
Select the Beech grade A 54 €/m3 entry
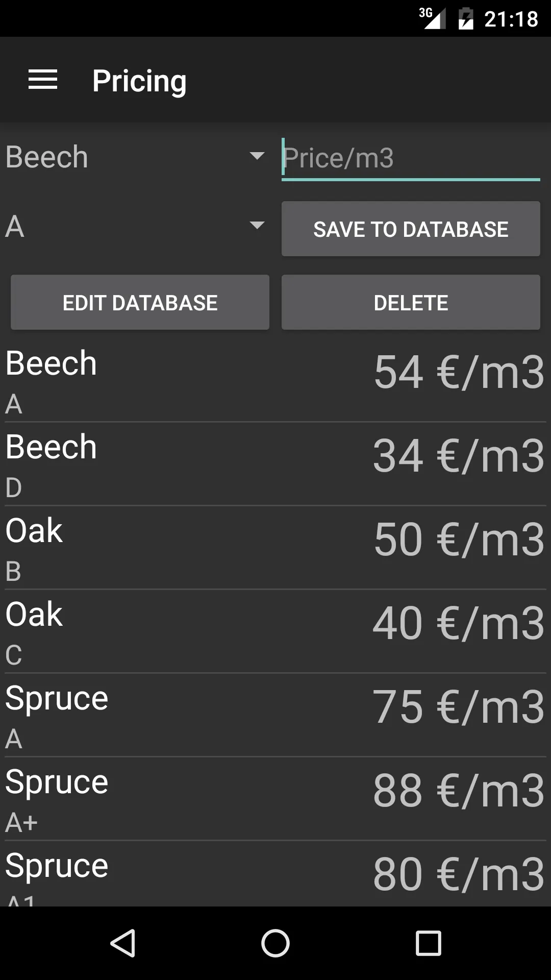pos(275,381)
